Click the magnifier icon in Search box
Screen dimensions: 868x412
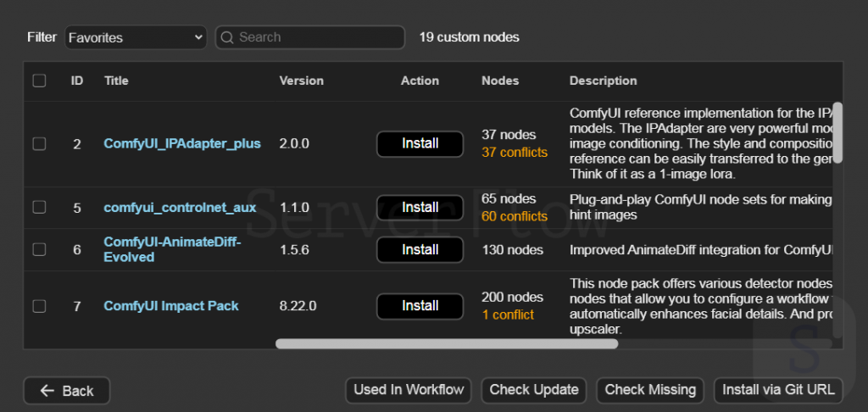pyautogui.click(x=226, y=37)
